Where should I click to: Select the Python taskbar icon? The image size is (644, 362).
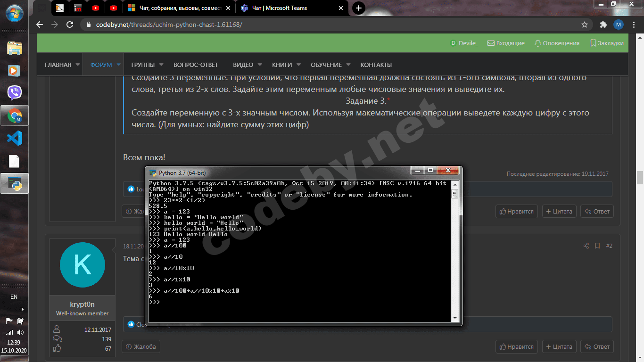click(14, 183)
